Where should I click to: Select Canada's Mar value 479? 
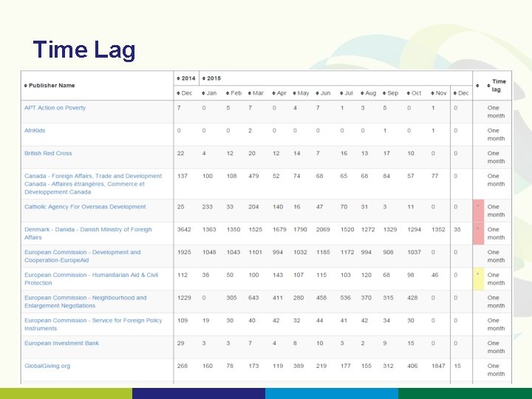tap(253, 176)
